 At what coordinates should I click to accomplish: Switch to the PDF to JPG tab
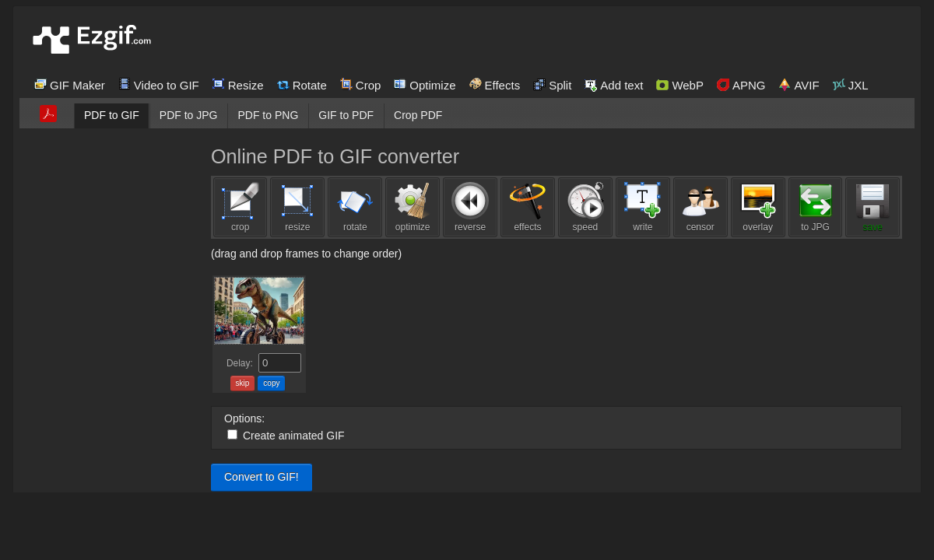pos(188,115)
